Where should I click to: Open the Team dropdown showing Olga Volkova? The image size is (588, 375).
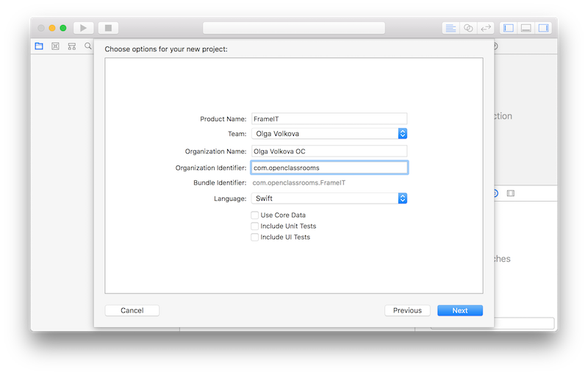(x=329, y=134)
